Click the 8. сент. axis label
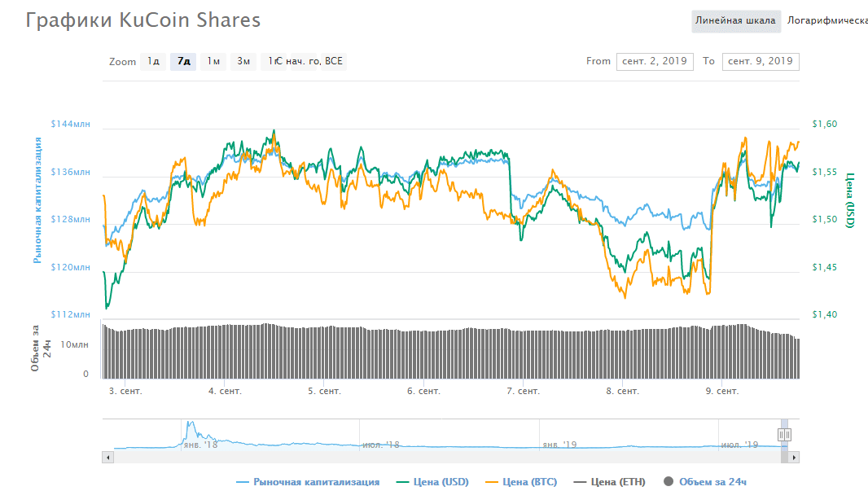868x491 pixels. point(623,392)
